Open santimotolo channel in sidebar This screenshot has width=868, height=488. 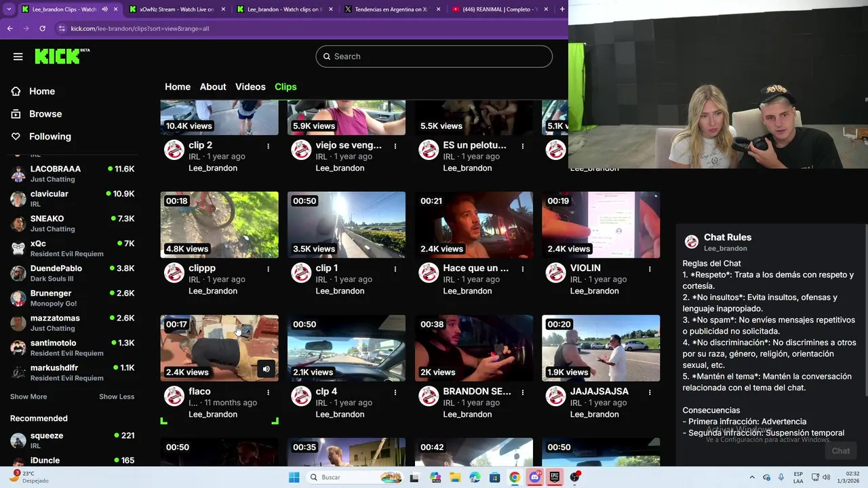(x=73, y=348)
